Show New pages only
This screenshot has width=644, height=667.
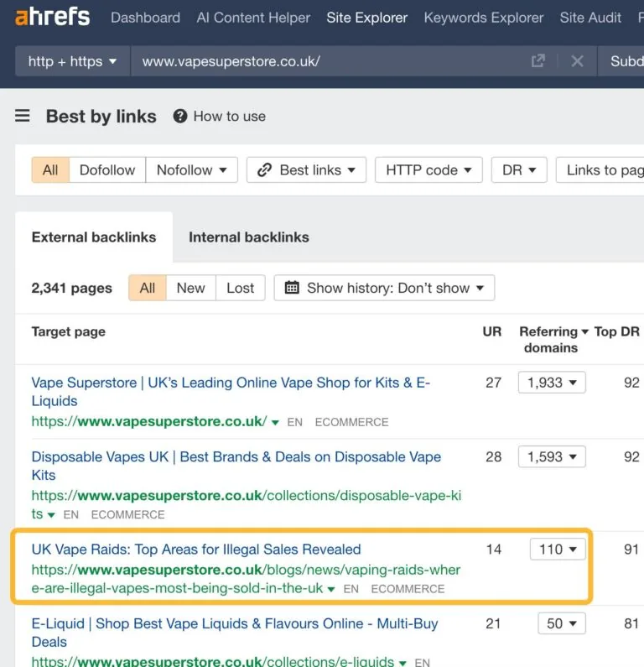[x=191, y=288]
